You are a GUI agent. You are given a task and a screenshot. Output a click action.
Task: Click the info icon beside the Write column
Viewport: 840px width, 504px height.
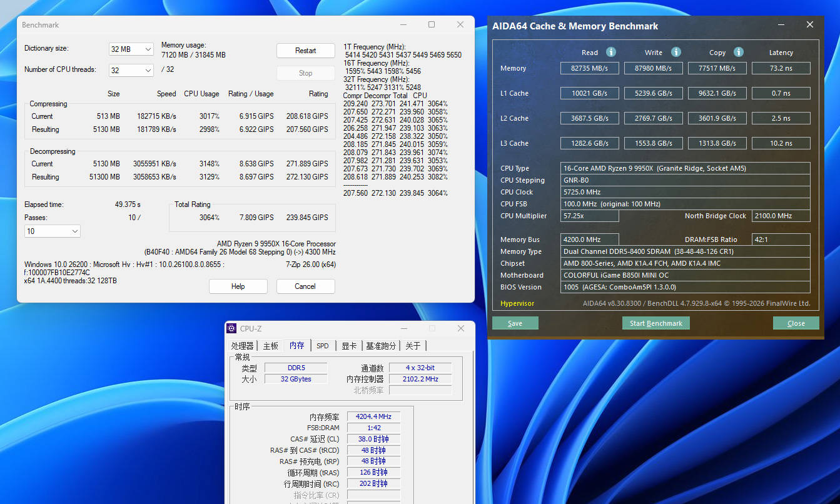tap(676, 52)
